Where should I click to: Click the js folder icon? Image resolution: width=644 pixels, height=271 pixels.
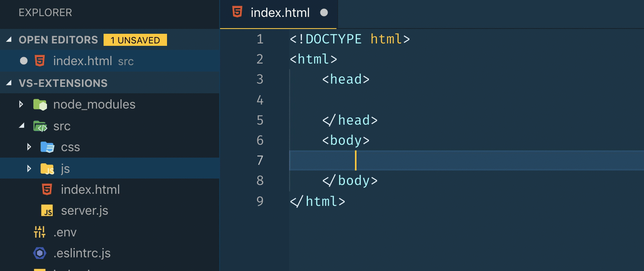pyautogui.click(x=47, y=169)
